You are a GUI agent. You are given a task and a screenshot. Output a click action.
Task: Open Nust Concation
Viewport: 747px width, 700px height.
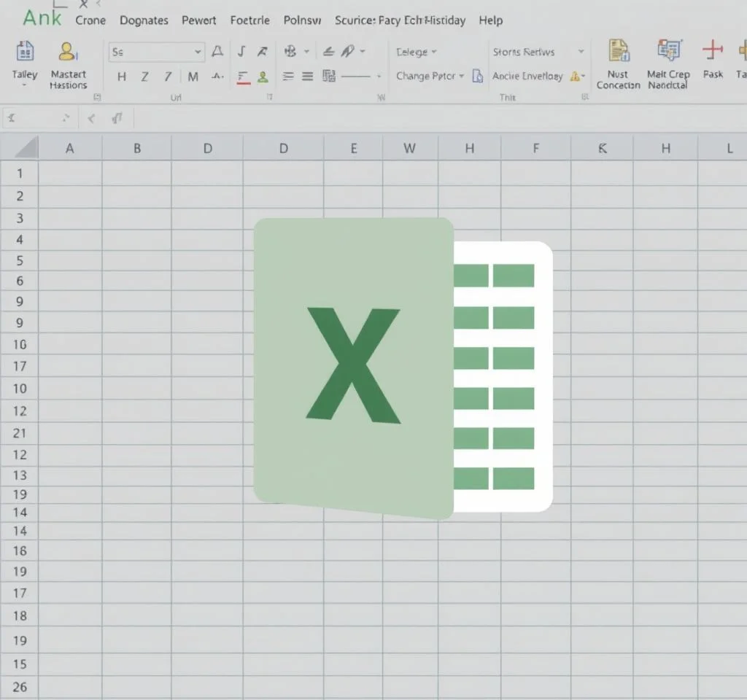(619, 65)
